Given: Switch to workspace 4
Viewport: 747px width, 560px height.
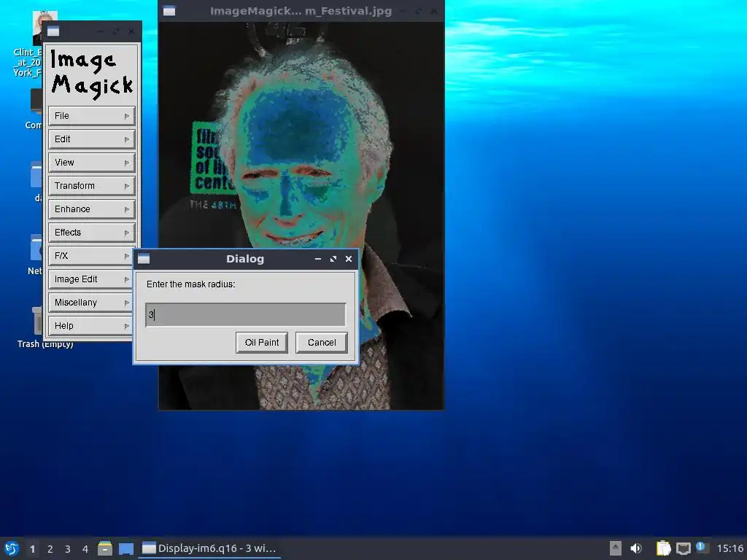Looking at the screenshot, I should [85, 549].
